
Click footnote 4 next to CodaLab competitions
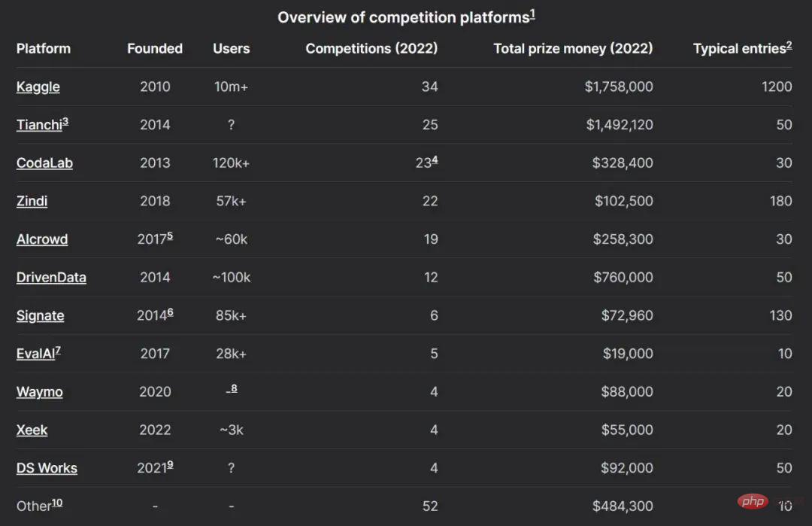tap(435, 160)
